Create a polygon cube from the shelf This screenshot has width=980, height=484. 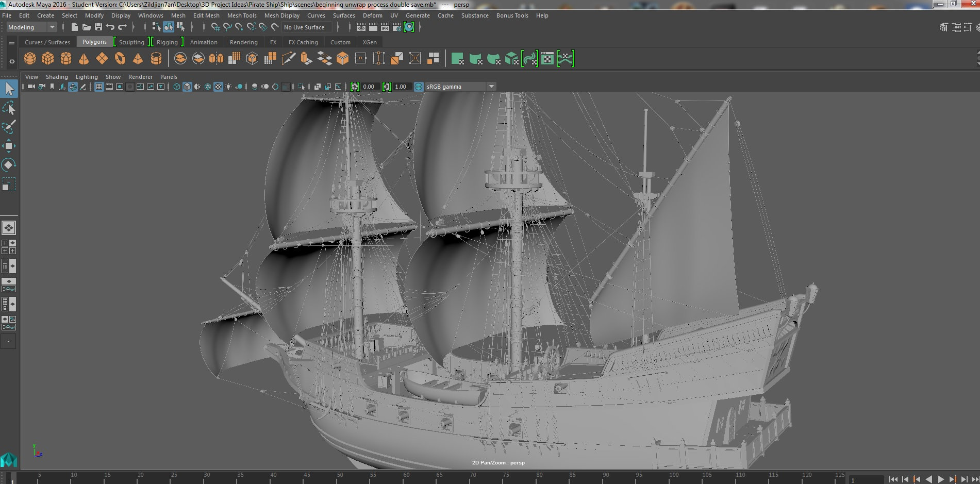48,59
